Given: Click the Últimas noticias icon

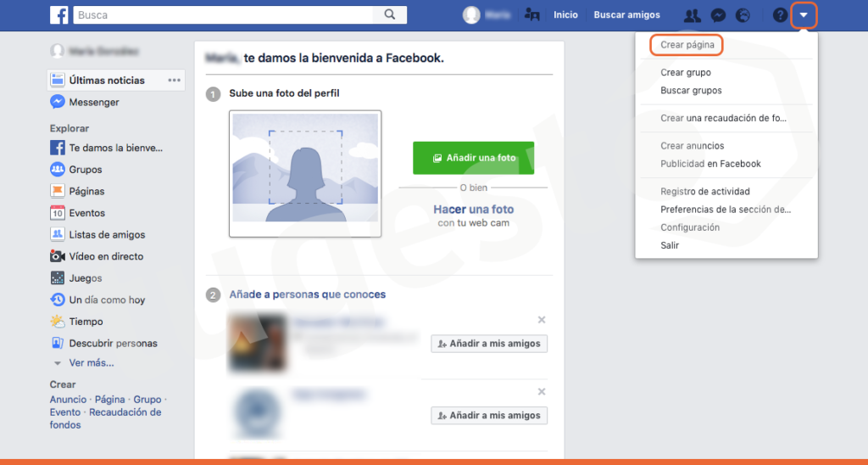Looking at the screenshot, I should point(57,80).
